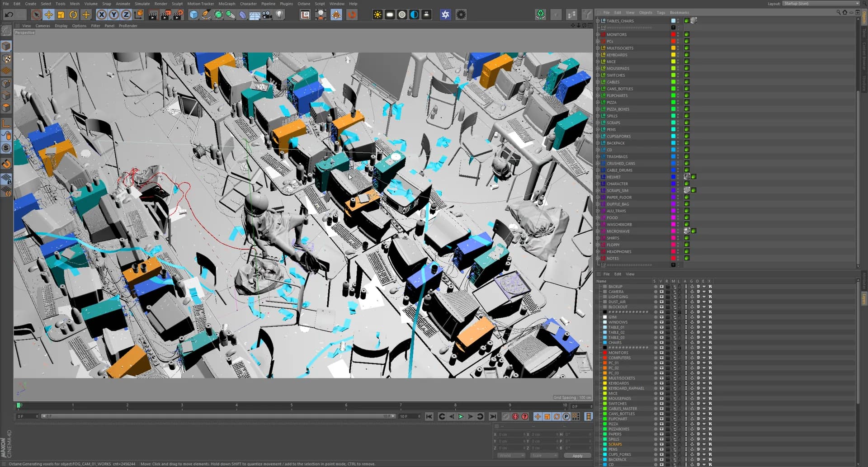Play the animation forward
868x467 pixels.
[x=461, y=416]
